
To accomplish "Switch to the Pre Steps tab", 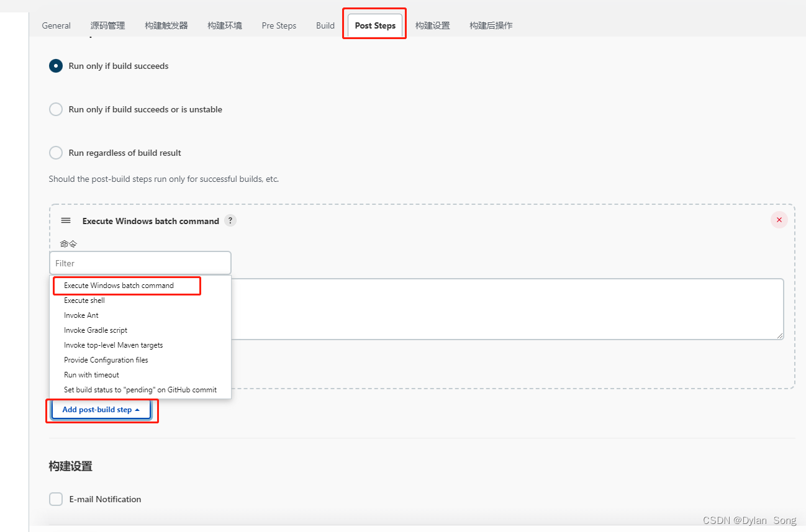I will coord(279,25).
